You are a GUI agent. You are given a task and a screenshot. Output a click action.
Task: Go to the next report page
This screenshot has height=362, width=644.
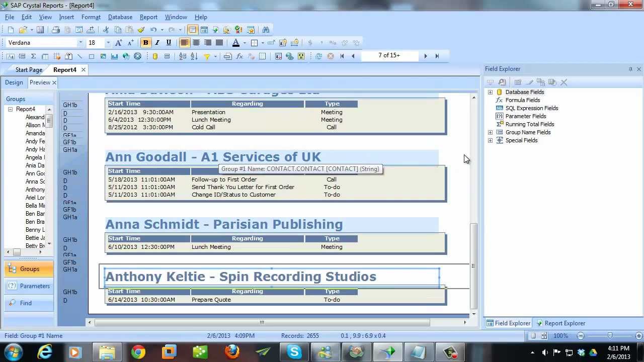point(426,56)
